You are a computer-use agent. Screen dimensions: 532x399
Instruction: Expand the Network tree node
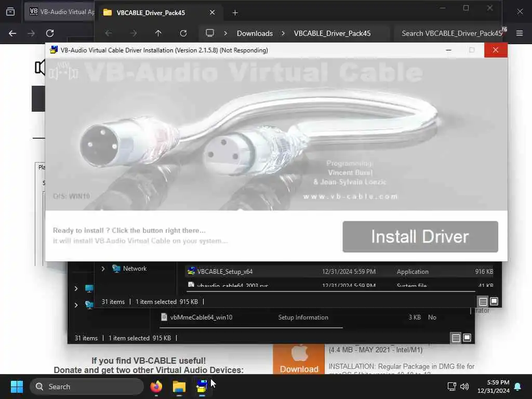coord(103,269)
